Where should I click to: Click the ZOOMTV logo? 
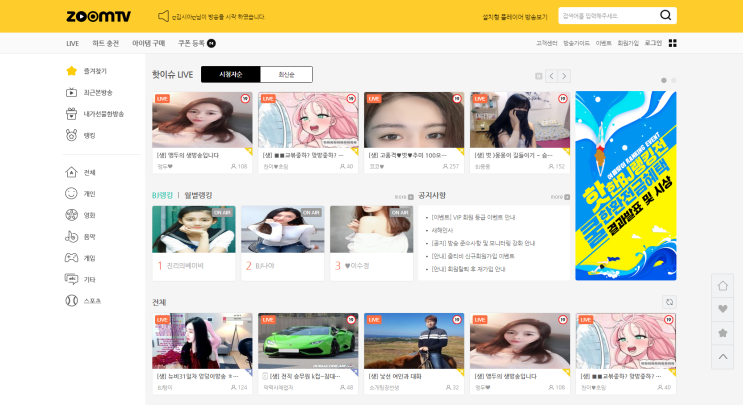(x=99, y=17)
